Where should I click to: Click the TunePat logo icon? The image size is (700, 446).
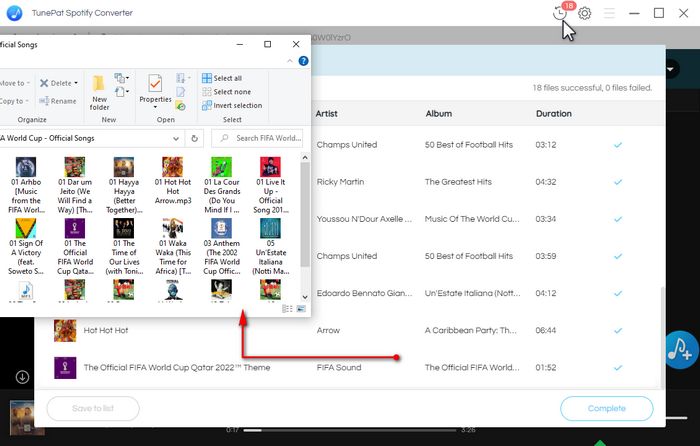click(14, 13)
